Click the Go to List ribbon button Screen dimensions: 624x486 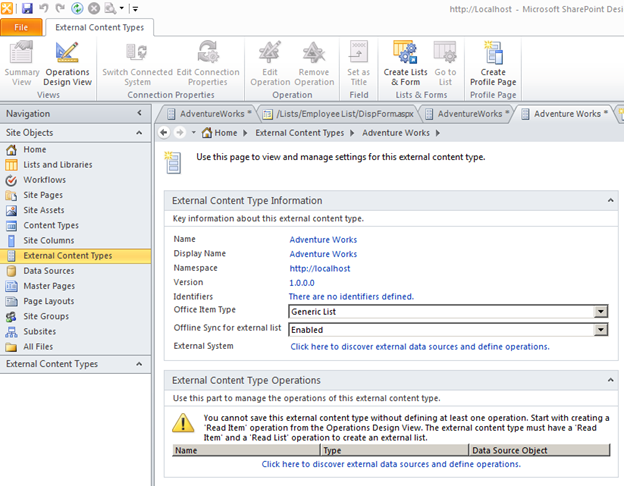click(x=445, y=64)
